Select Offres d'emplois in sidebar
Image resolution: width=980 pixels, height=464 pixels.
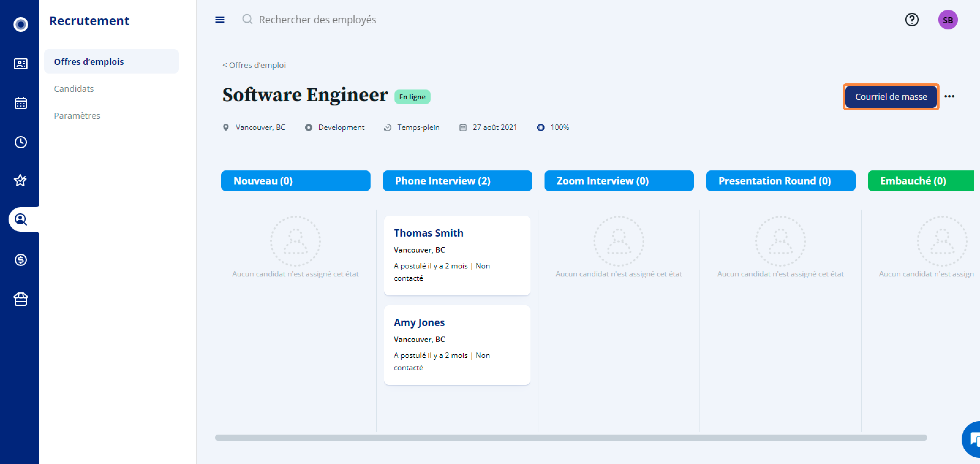pos(111,61)
